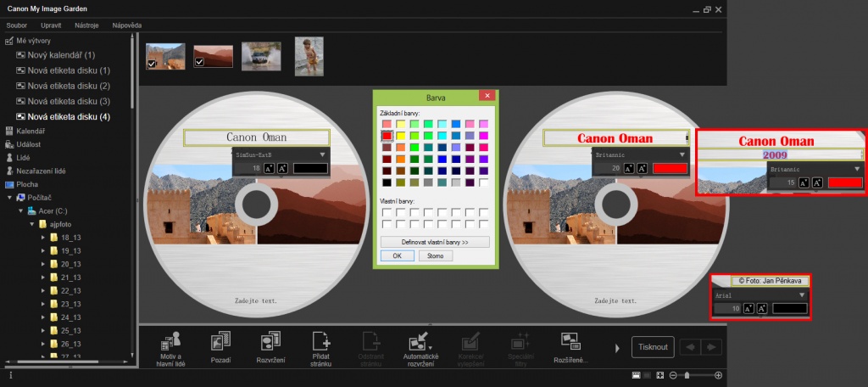The height and width of the screenshot is (387, 868).
Task: Click red font color box in Britannic 20 toolbar
Action: [x=670, y=169]
